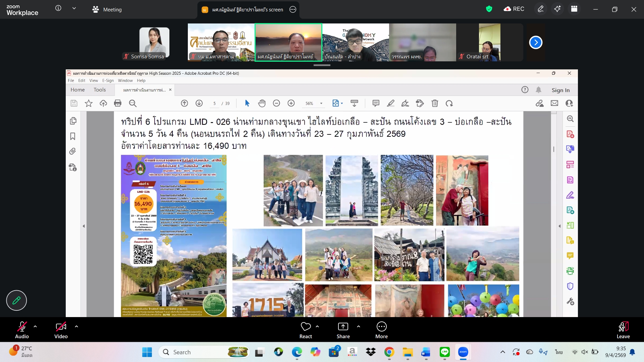Click the add comment note icon
The width and height of the screenshot is (644, 362).
pyautogui.click(x=376, y=103)
